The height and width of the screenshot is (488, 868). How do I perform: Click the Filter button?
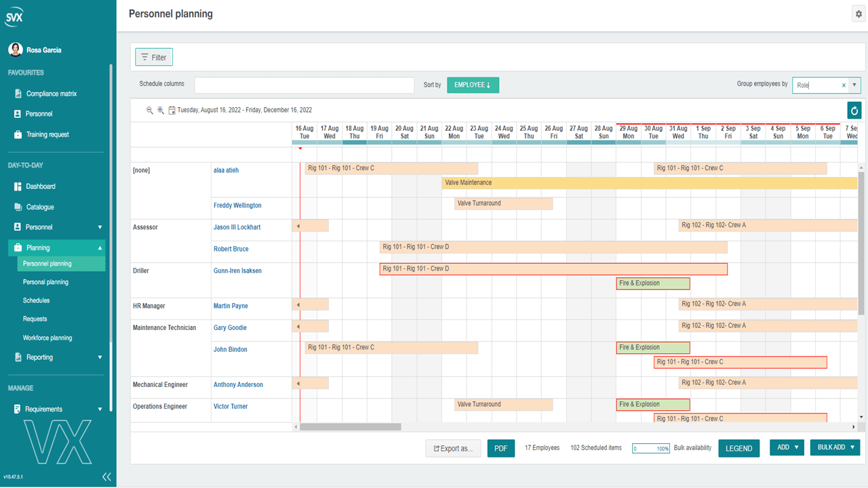(x=154, y=58)
